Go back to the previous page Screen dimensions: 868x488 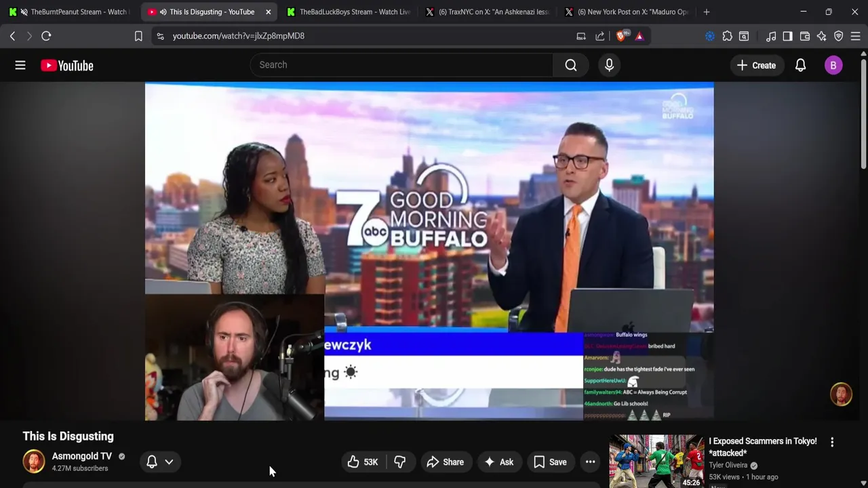click(x=12, y=36)
